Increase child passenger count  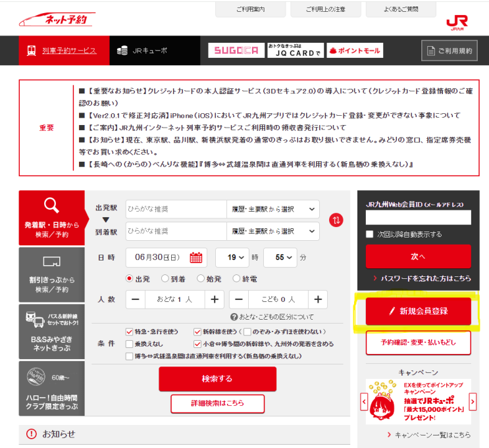pyautogui.click(x=318, y=299)
